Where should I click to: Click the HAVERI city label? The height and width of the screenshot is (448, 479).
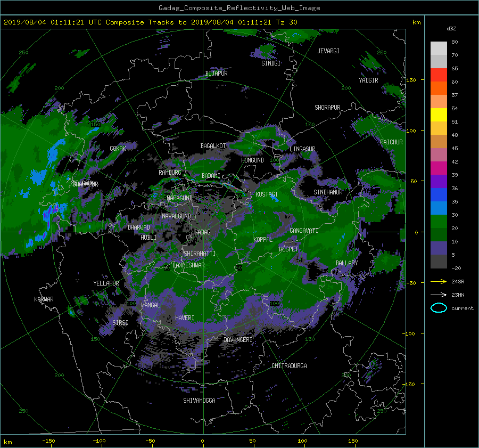[185, 318]
